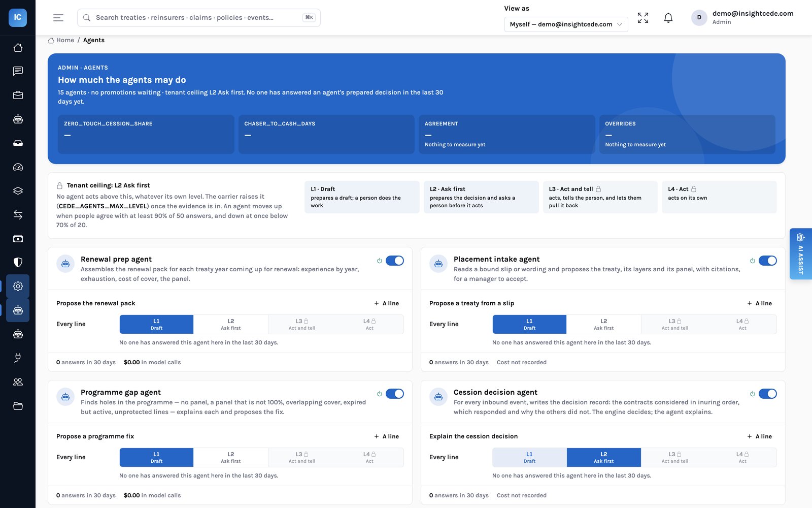Viewport: 812px width, 508px height.
Task: Select L2 Ask first for Renewal prep agent
Action: pos(231,324)
